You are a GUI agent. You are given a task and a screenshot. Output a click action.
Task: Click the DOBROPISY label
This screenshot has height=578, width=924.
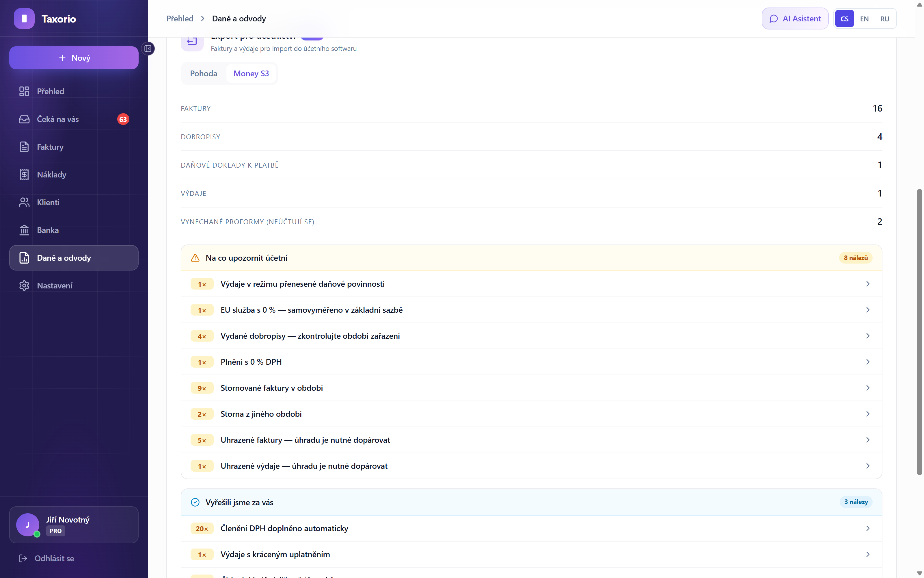[x=200, y=137]
